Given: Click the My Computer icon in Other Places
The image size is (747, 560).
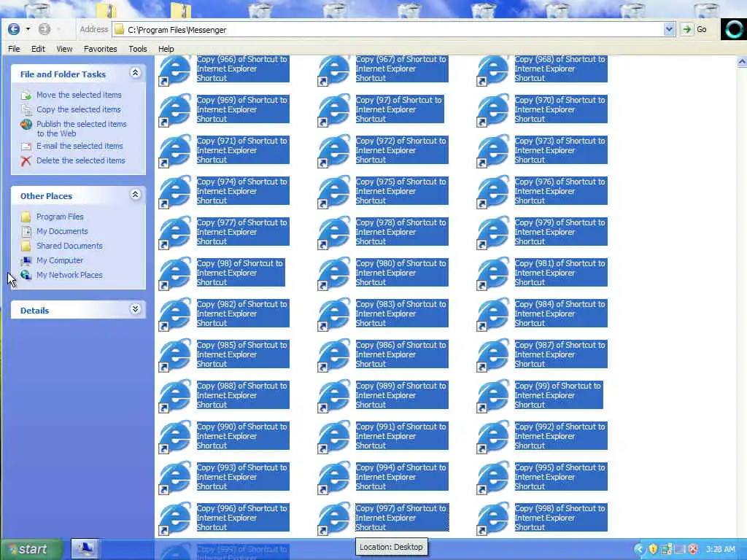Looking at the screenshot, I should (26, 260).
